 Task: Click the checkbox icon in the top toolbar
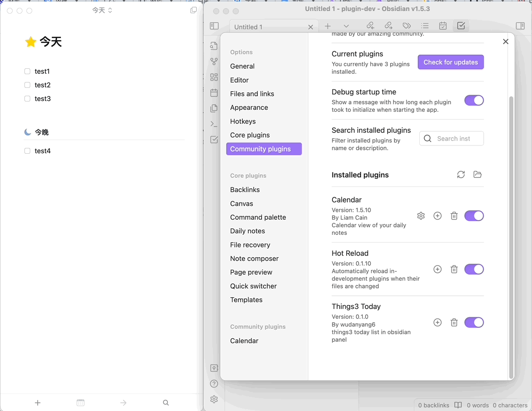[x=461, y=26]
